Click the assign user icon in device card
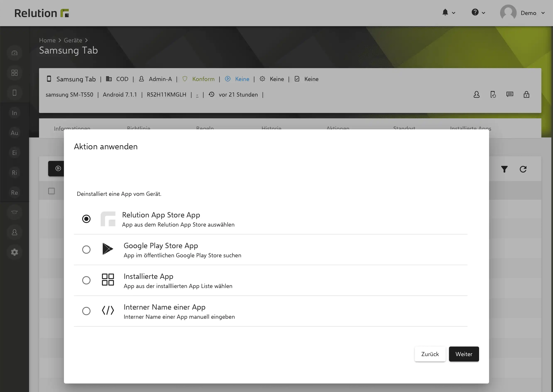This screenshot has height=392, width=553. [x=477, y=94]
